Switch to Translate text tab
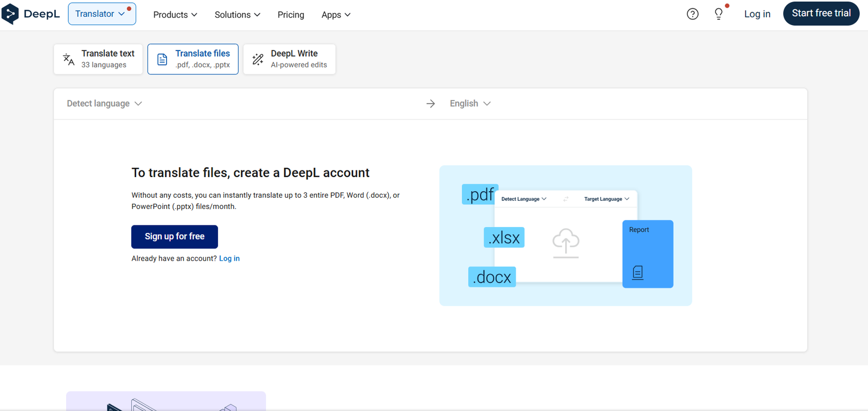This screenshot has width=868, height=411. pyautogui.click(x=98, y=59)
